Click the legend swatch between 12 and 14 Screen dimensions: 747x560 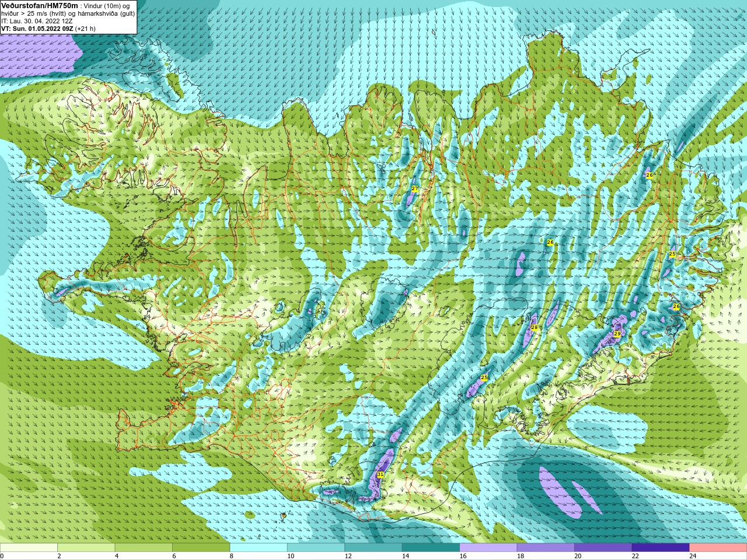373,548
